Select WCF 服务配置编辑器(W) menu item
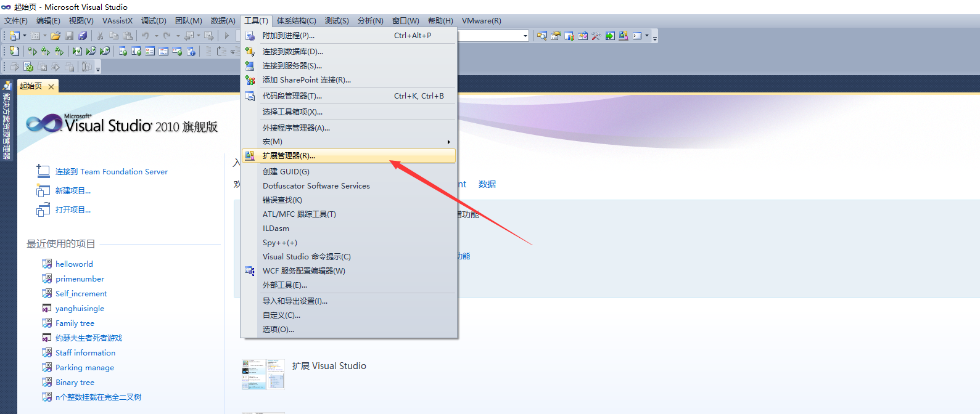980x414 pixels. (349, 271)
